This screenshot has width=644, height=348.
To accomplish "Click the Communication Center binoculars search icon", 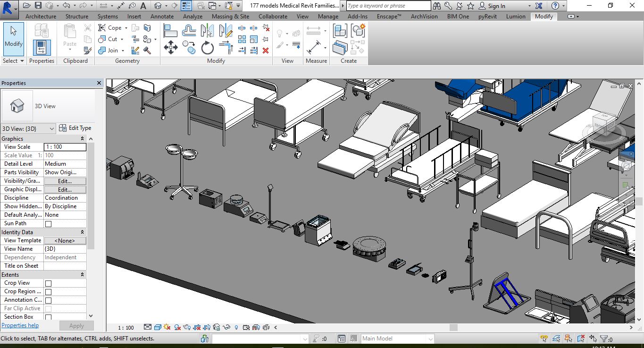I will pyautogui.click(x=437, y=6).
